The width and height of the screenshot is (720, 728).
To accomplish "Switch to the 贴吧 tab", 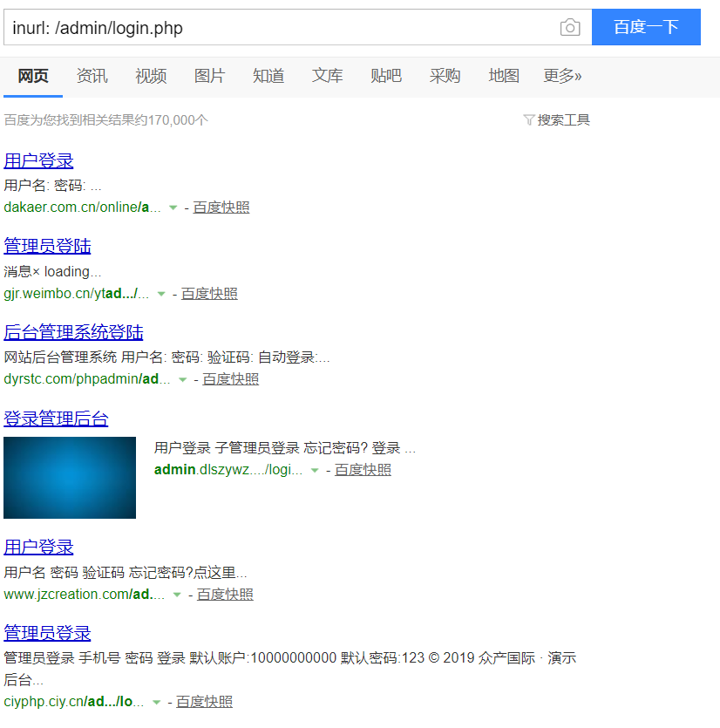I will [386, 76].
